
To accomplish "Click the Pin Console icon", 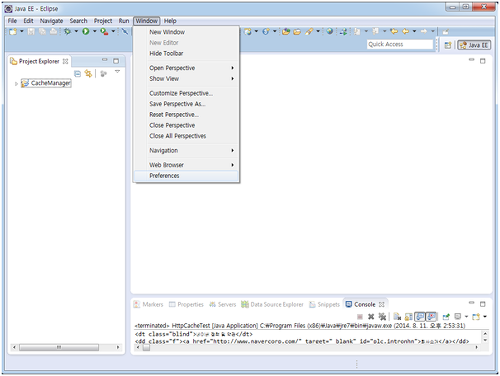I will click(x=446, y=316).
